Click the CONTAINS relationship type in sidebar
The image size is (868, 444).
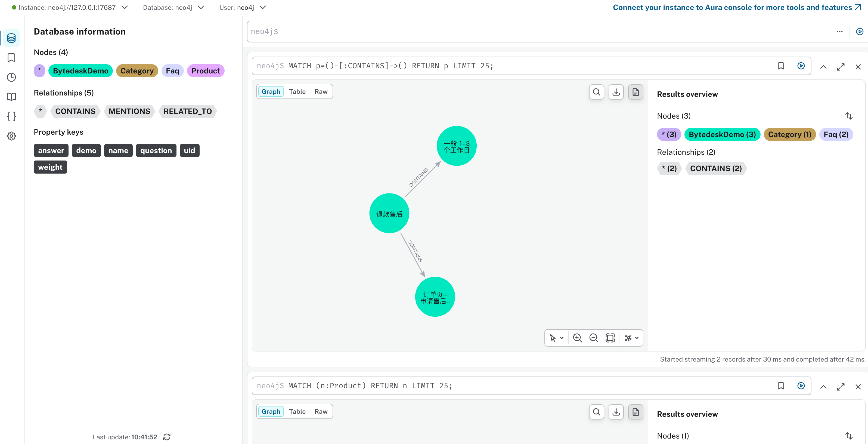75,111
